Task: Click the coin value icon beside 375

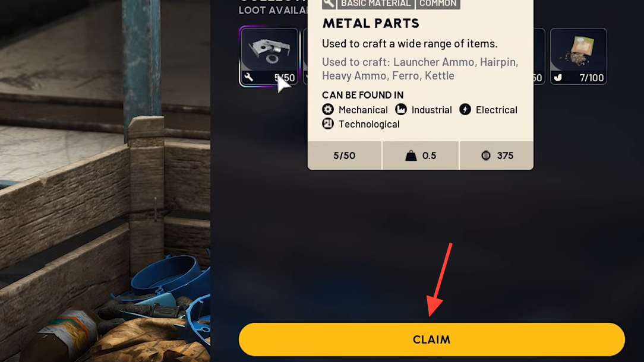Action: pyautogui.click(x=486, y=155)
